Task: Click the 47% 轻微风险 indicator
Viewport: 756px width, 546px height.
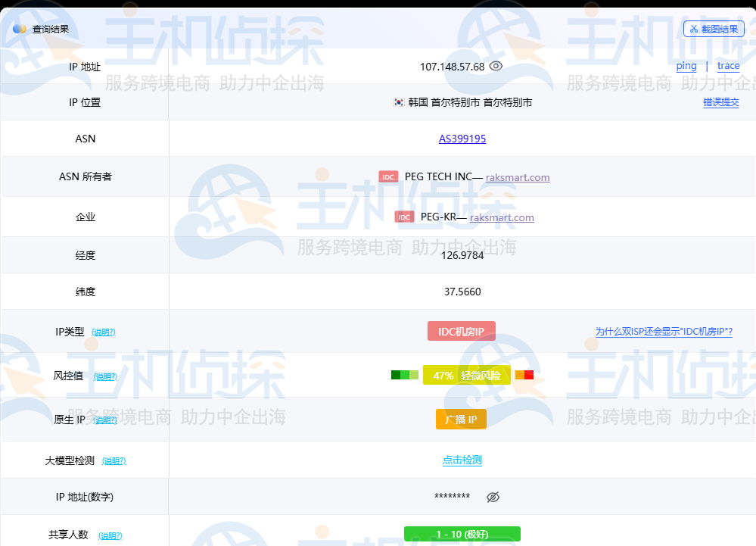Action: (467, 374)
